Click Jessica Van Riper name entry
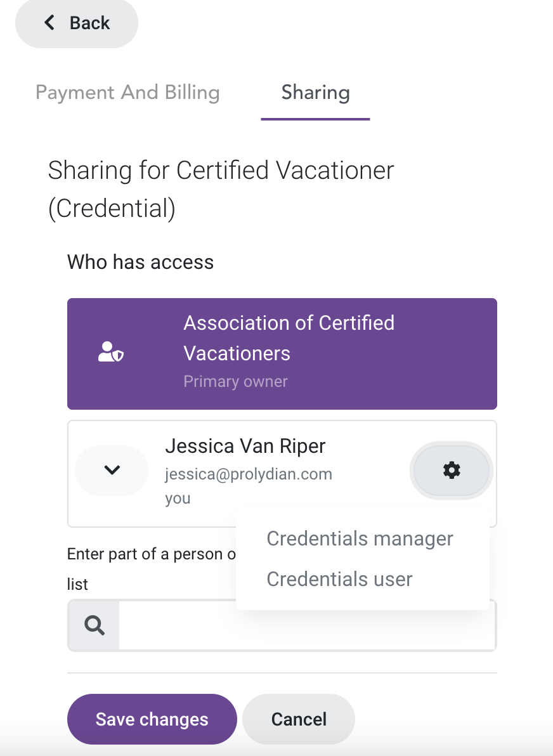 (x=245, y=446)
